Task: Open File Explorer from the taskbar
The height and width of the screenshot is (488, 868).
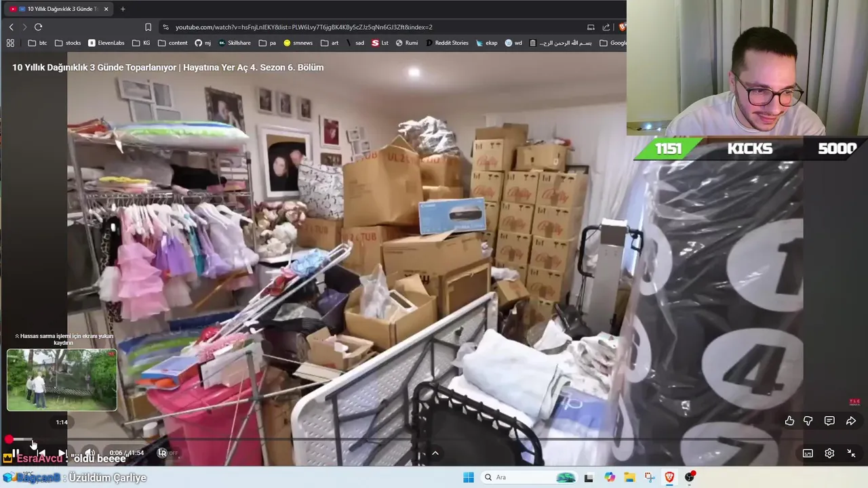Action: (x=629, y=477)
